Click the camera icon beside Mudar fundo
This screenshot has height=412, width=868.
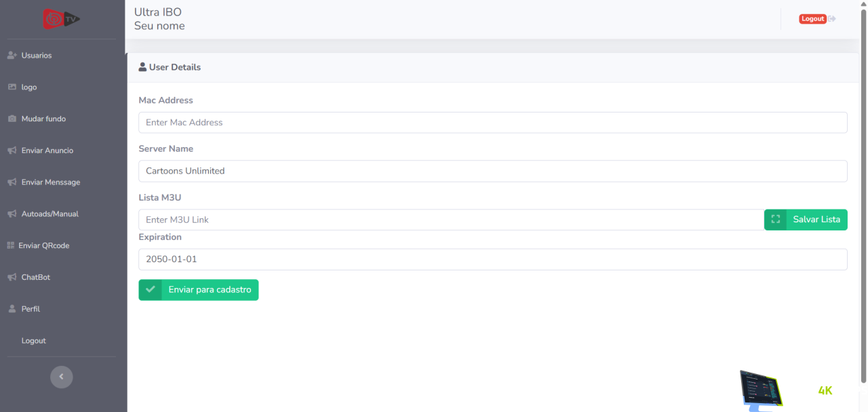pyautogui.click(x=12, y=119)
